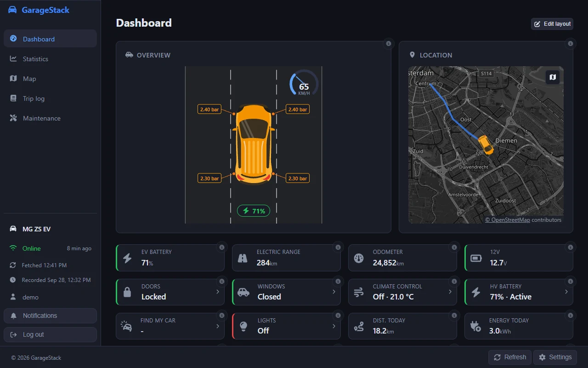Screen dimensions: 588x368
Task: Click the Edit layout button
Action: [x=552, y=24]
